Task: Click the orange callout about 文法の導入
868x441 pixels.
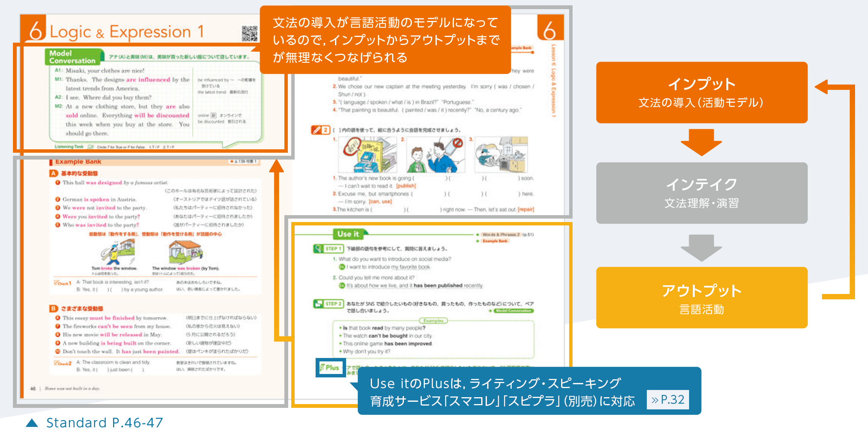Action: [385, 40]
